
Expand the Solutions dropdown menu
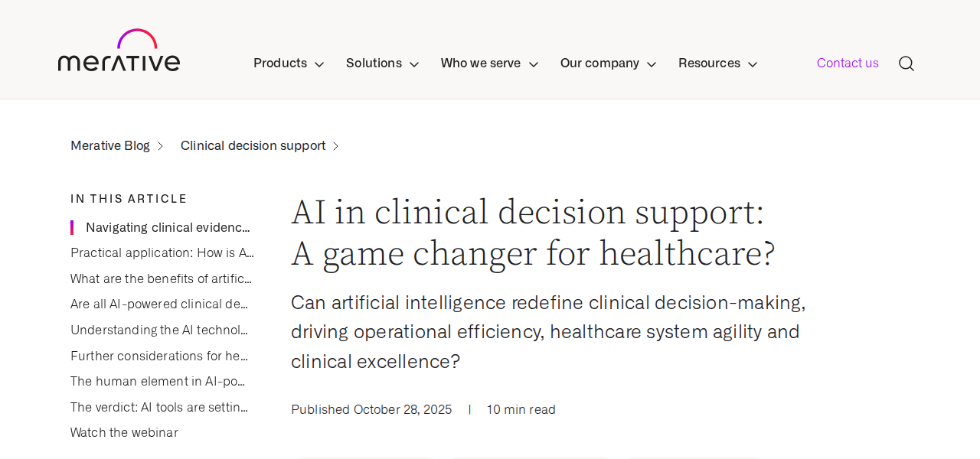click(382, 63)
